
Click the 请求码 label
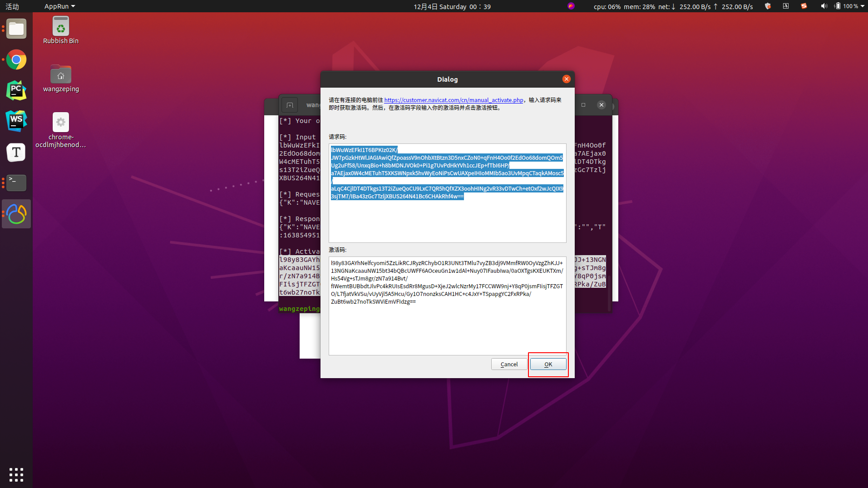[x=337, y=137]
